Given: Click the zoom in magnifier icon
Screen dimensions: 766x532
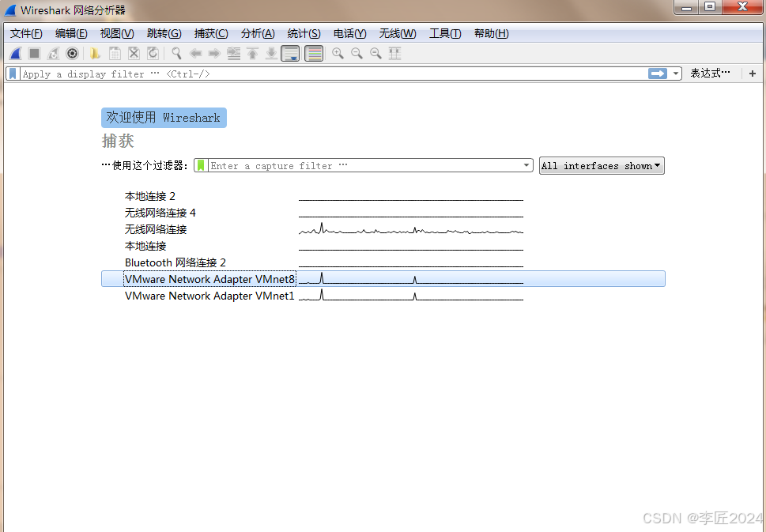Looking at the screenshot, I should click(338, 53).
